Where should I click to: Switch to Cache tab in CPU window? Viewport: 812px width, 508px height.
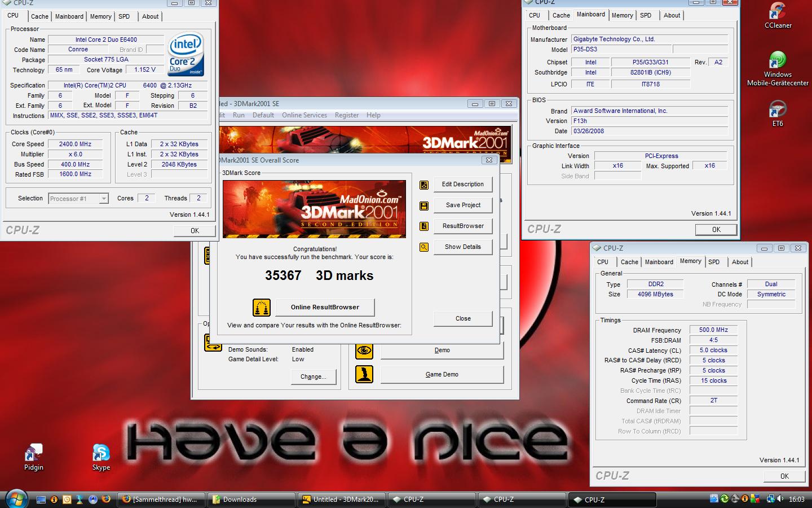coord(39,16)
